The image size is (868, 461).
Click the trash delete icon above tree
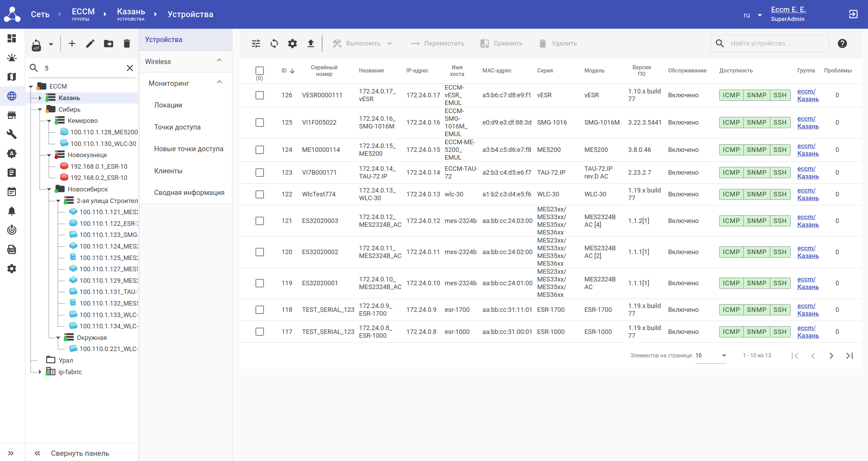(x=127, y=44)
